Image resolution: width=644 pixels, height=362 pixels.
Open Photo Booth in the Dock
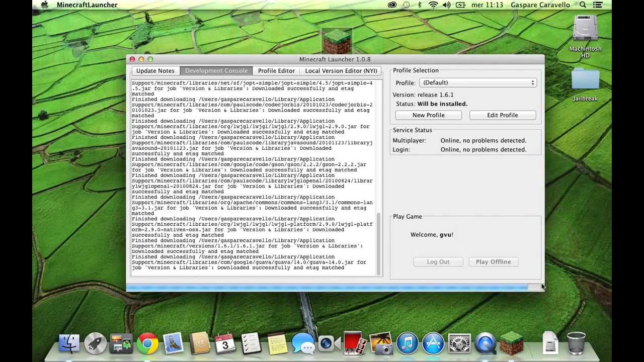coord(354,343)
